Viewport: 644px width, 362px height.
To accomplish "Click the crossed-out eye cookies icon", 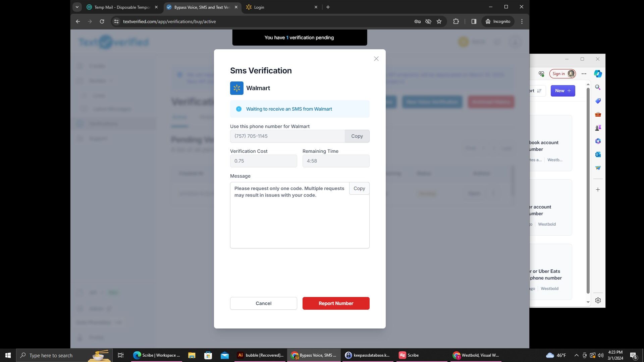I will 428,21.
